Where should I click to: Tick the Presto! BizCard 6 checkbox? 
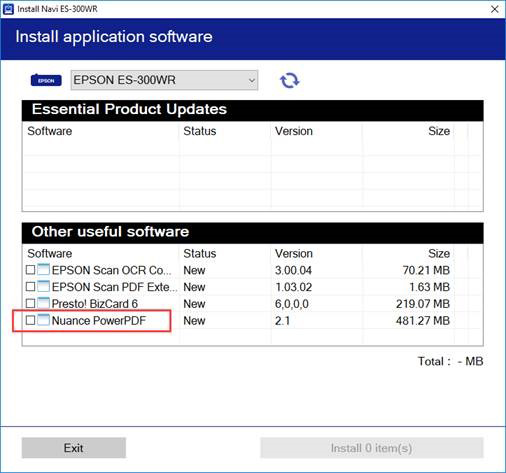click(x=30, y=303)
